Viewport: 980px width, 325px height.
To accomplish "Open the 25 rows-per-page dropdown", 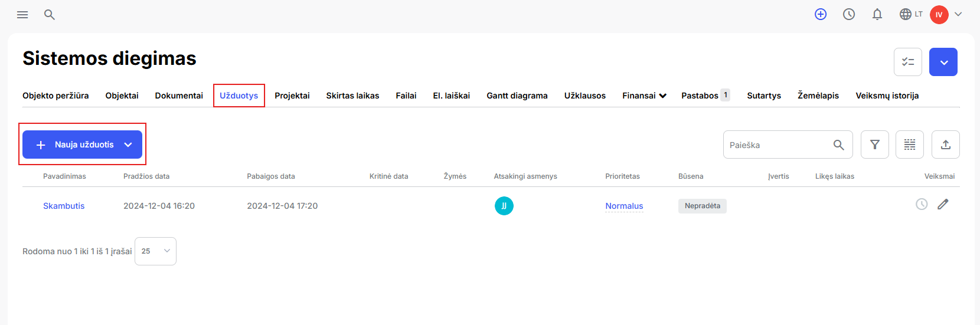I will [155, 251].
